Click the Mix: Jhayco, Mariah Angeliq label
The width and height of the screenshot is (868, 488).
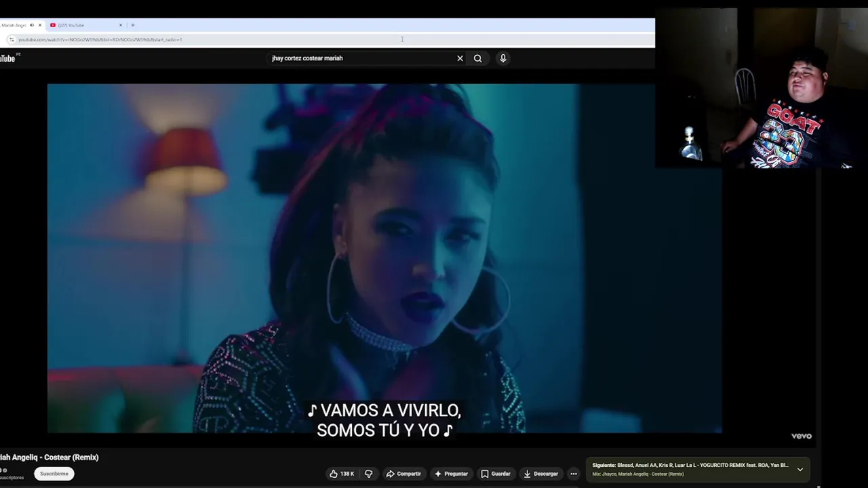[637, 474]
